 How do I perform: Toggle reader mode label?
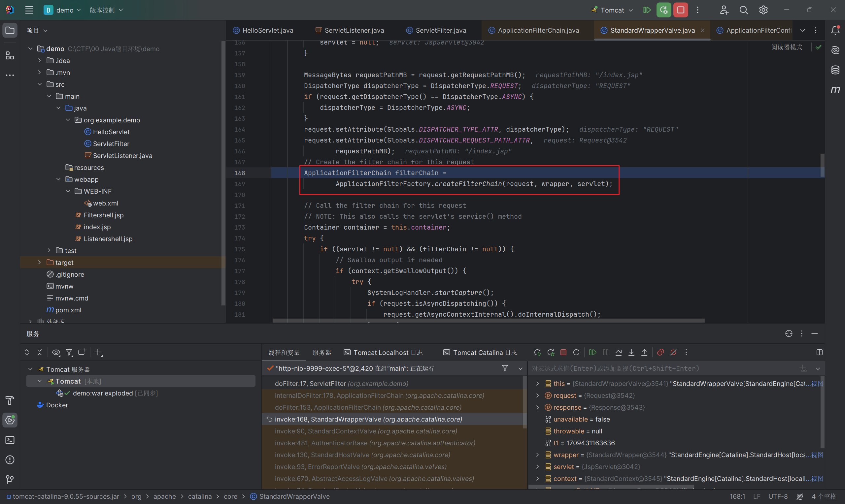pos(787,47)
